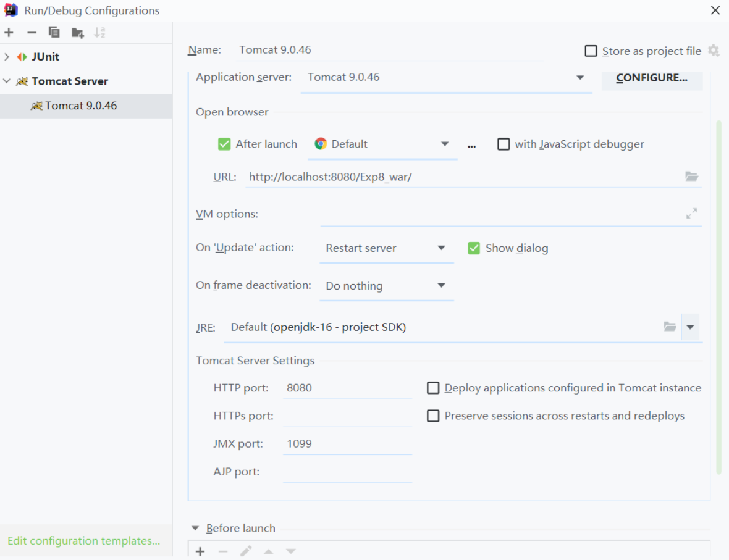Screen dimensions: 729x560
Task: Open Edit configuration templates link
Action: coord(83,541)
